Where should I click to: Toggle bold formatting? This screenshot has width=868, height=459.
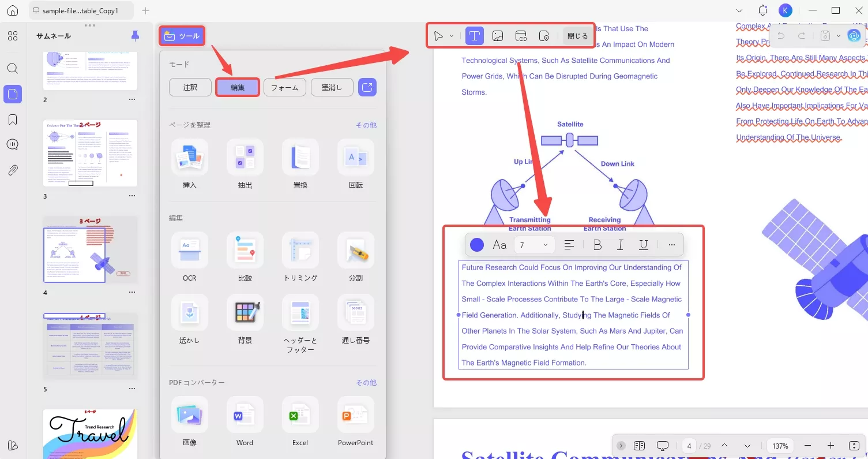tap(598, 245)
